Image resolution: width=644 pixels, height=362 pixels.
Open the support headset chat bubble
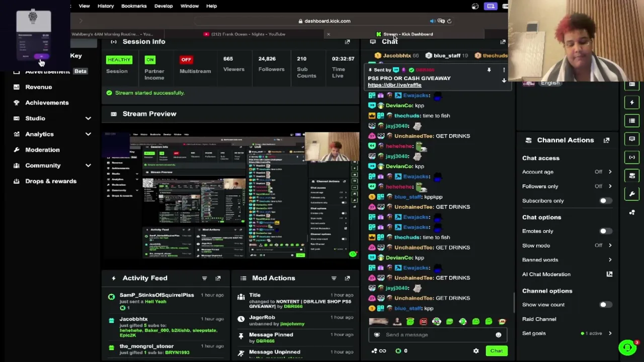point(627,347)
